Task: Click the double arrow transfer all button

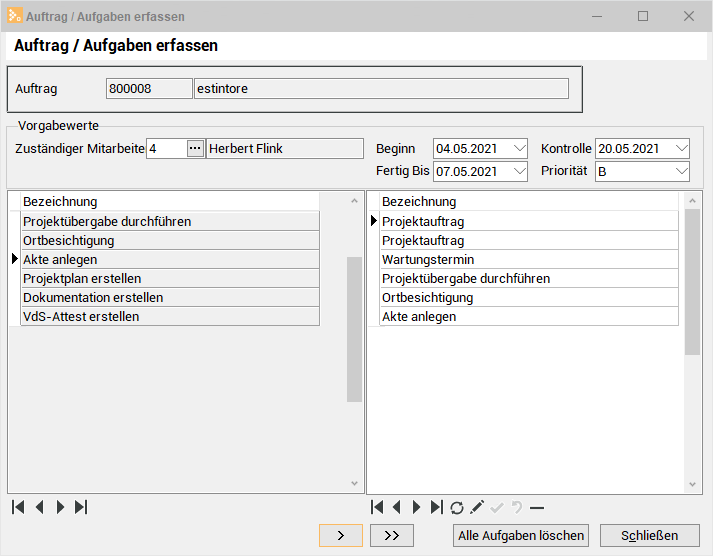Action: pos(392,535)
